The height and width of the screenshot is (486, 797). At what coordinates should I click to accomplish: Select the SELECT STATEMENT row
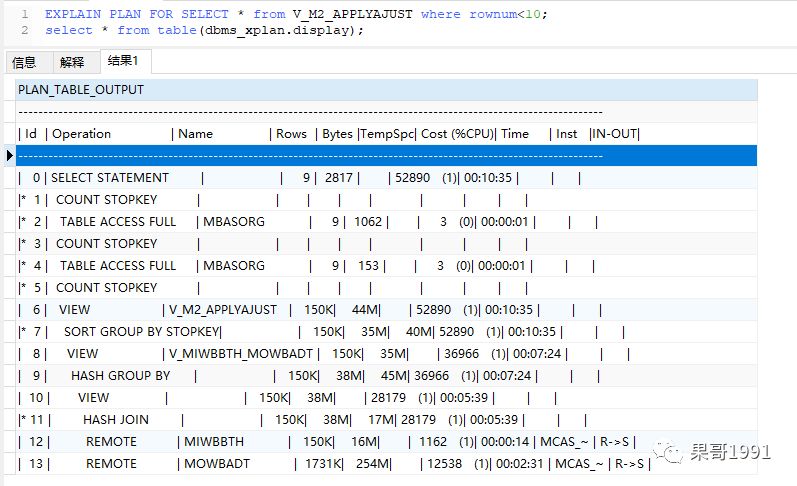(386, 178)
